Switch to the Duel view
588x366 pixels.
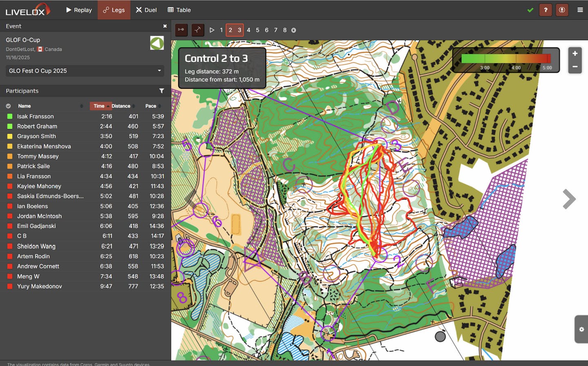(x=146, y=10)
